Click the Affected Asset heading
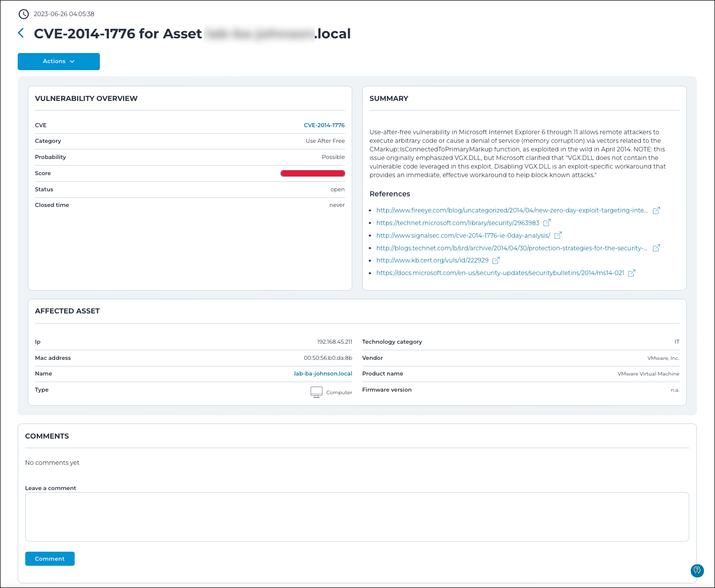 pos(67,311)
